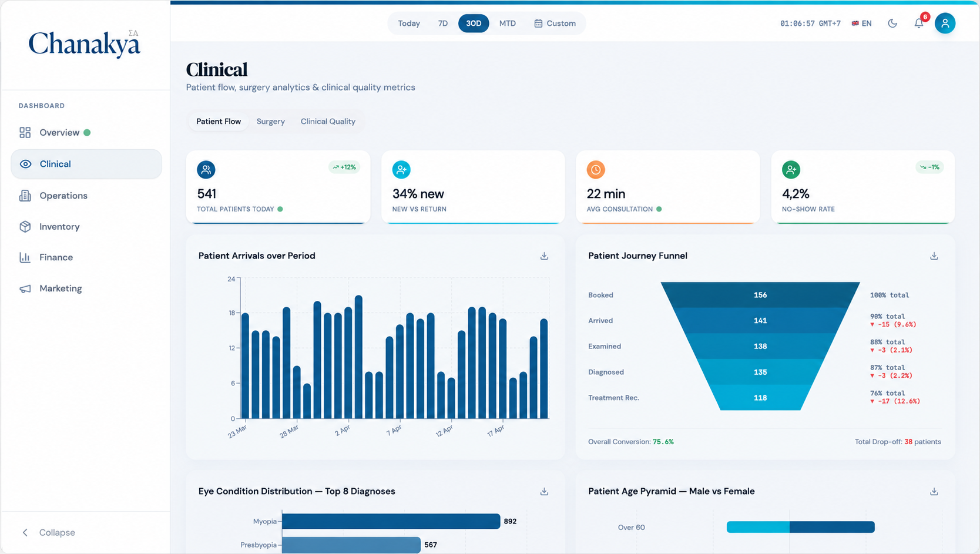Click the '541' total patients value

207,194
